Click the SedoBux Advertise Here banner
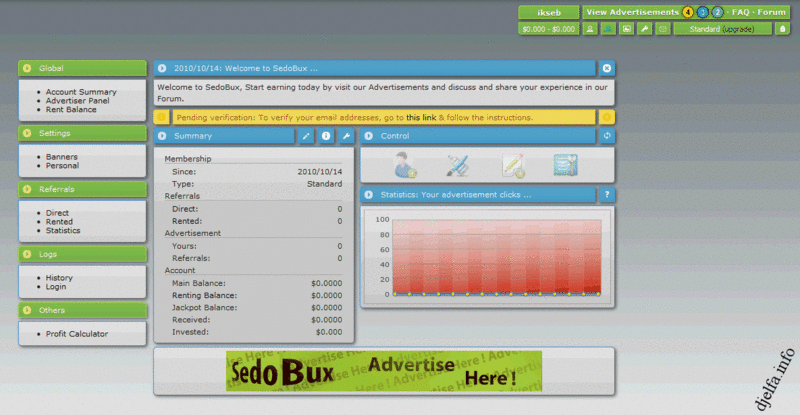 pyautogui.click(x=384, y=371)
